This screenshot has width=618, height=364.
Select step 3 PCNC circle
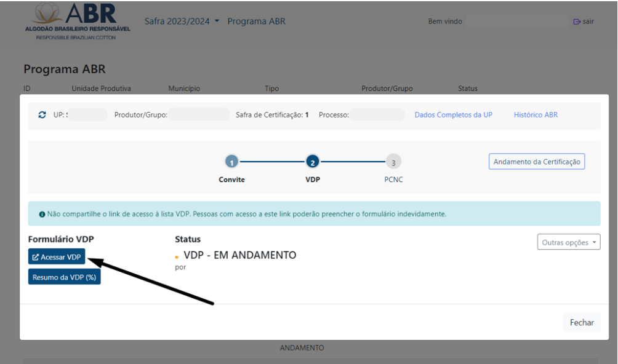click(x=393, y=162)
